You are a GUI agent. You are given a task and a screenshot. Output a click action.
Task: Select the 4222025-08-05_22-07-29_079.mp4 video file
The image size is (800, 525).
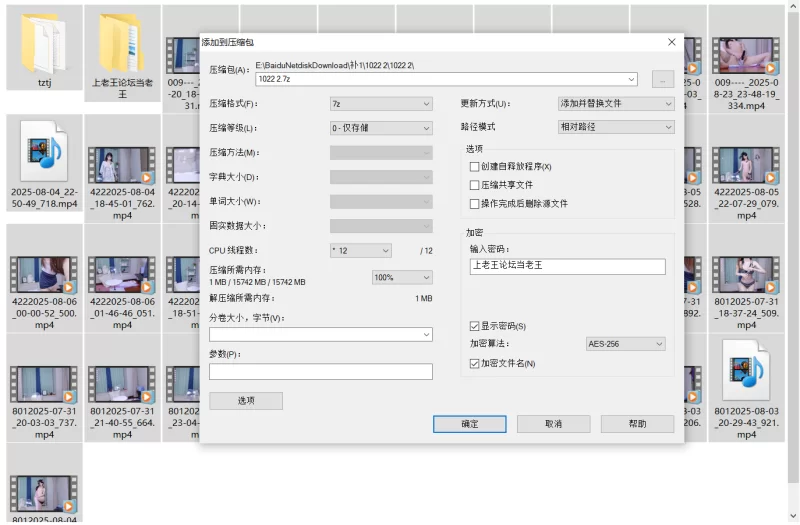click(x=747, y=162)
